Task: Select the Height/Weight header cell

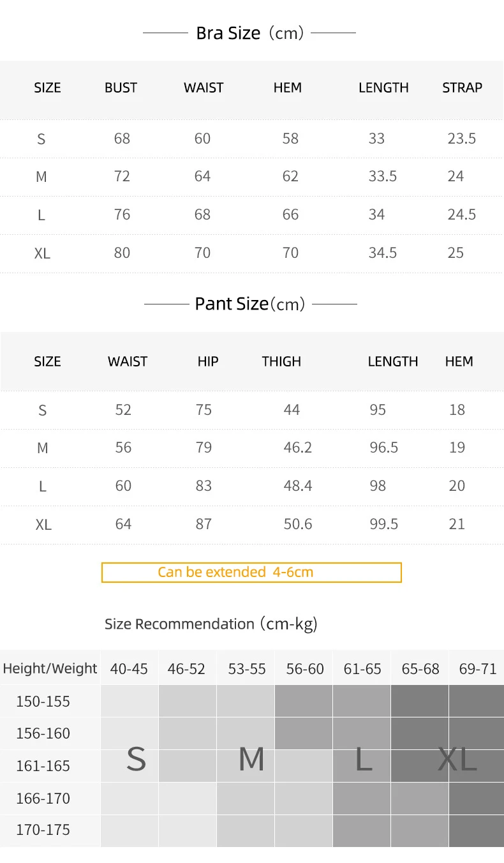Action: [x=50, y=668]
